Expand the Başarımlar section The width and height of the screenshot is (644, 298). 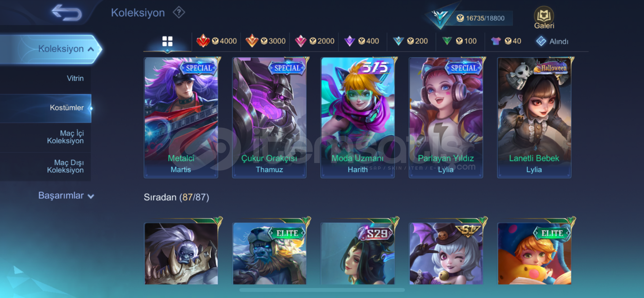(66, 196)
